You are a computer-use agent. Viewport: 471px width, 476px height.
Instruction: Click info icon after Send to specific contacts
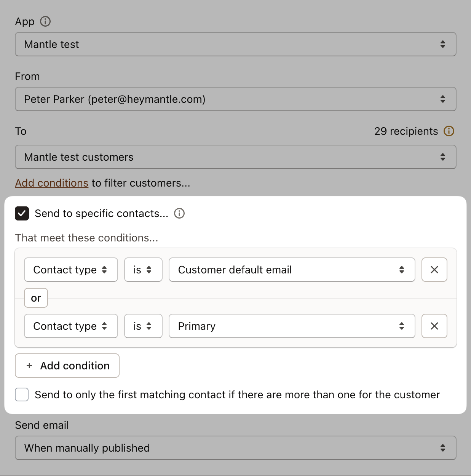tap(179, 213)
